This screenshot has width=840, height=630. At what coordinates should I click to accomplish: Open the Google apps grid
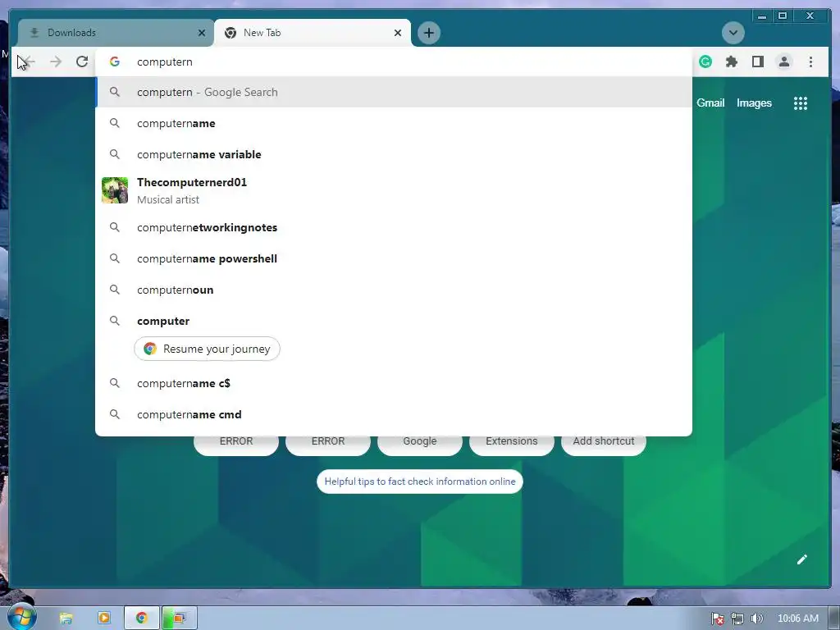pyautogui.click(x=801, y=103)
